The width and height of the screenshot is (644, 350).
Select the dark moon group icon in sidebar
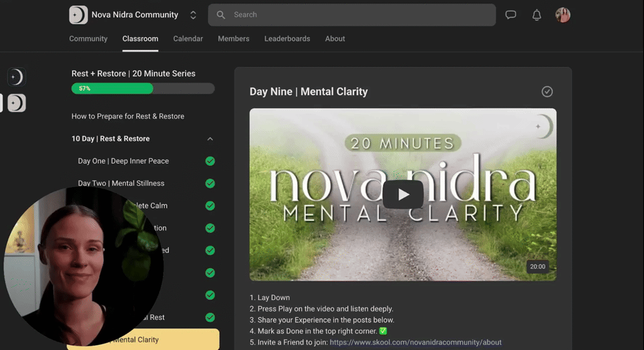(x=16, y=77)
